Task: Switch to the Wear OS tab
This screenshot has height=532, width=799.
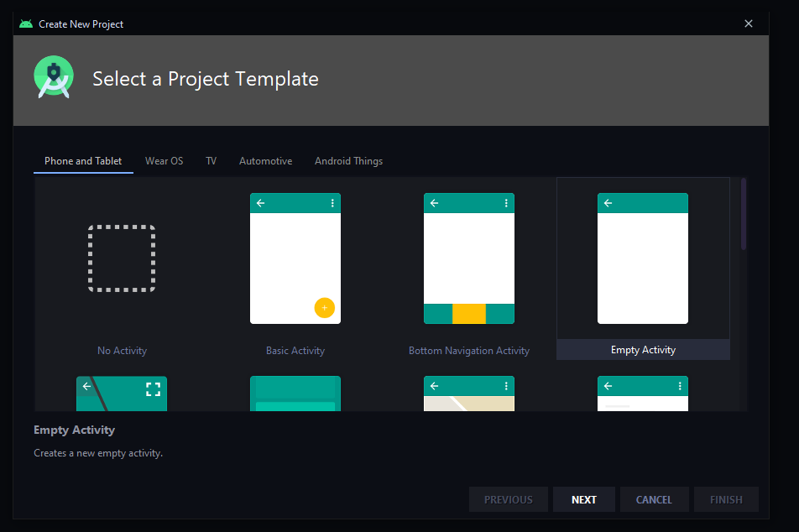Action: click(x=164, y=160)
